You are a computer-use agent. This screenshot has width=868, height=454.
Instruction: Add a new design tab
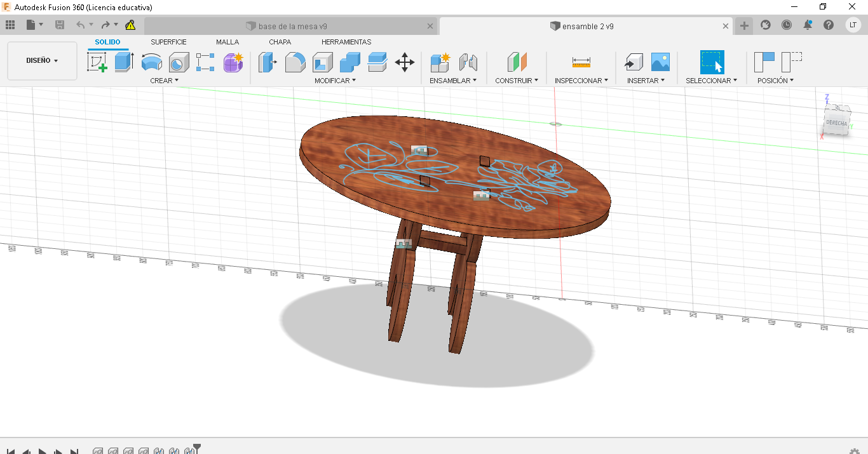(744, 26)
